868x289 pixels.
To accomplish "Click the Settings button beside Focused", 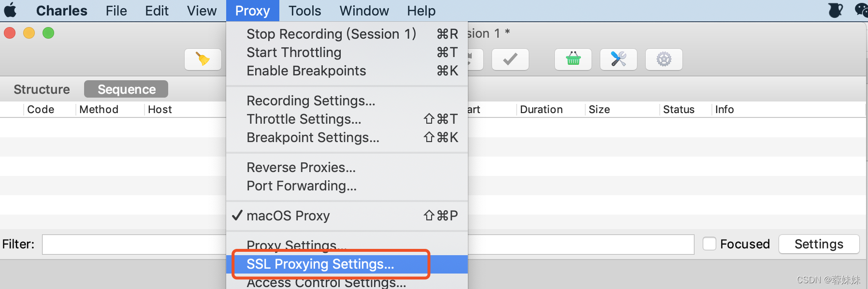I will (x=819, y=244).
